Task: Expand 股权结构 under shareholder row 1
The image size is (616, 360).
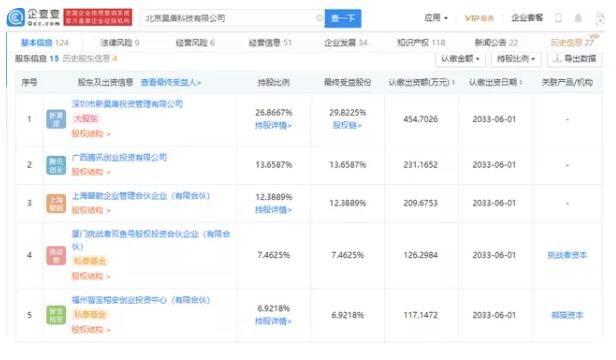Action: 91,134
